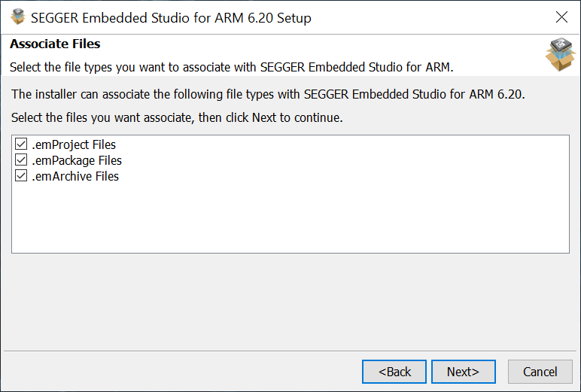
Task: Click the 'The installer can associate' sentence
Action: point(267,95)
